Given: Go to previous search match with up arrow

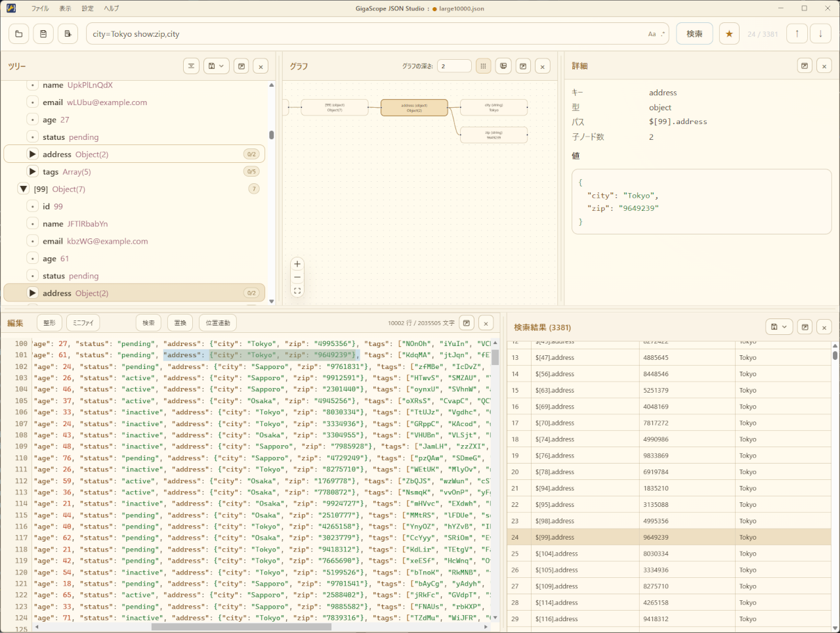Looking at the screenshot, I should 797,34.
